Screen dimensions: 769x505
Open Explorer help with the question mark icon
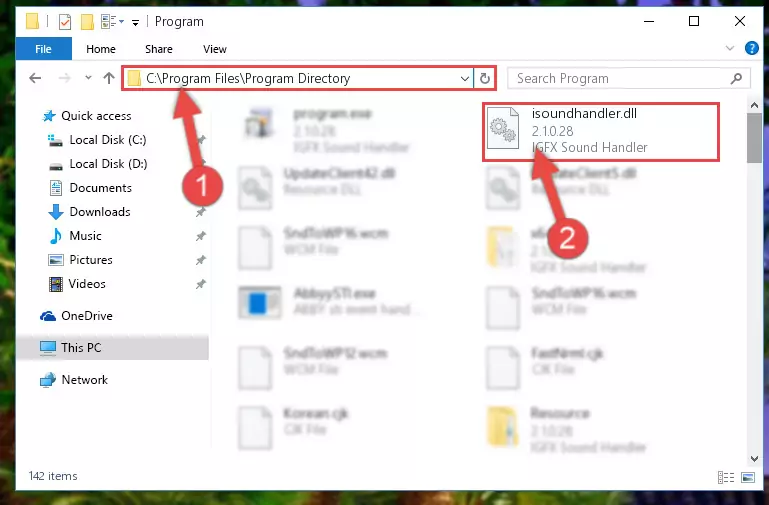click(x=751, y=48)
